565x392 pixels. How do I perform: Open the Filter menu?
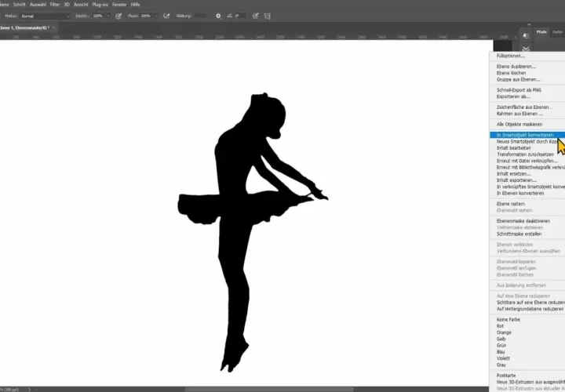55,5
